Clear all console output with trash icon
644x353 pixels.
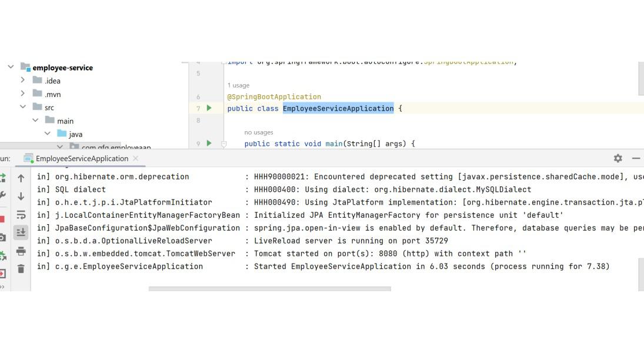point(22,268)
